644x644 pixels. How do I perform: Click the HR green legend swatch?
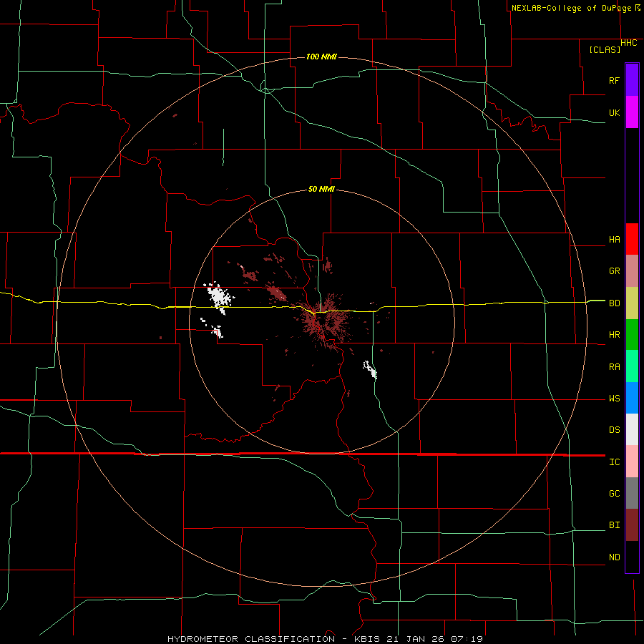pyautogui.click(x=632, y=335)
